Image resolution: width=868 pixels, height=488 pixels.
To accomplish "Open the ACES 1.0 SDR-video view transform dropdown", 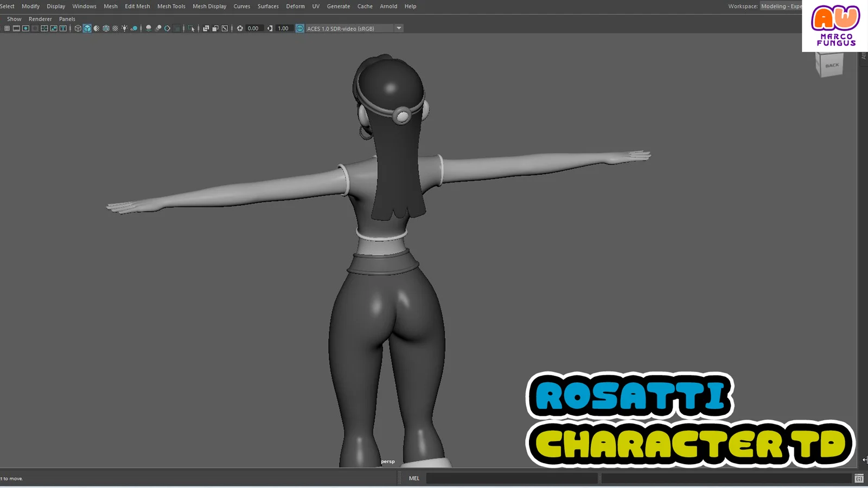I will pos(399,28).
